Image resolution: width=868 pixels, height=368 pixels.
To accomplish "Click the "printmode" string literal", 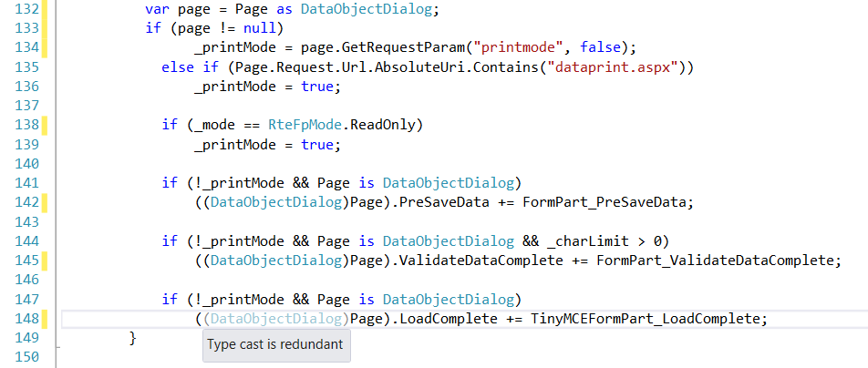I will pyautogui.click(x=517, y=47).
